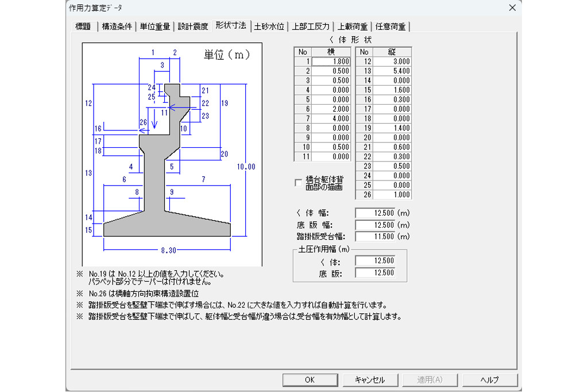The height and width of the screenshot is (392, 588).
Task: Open the ヘルプ dialog
Action: pyautogui.click(x=489, y=380)
